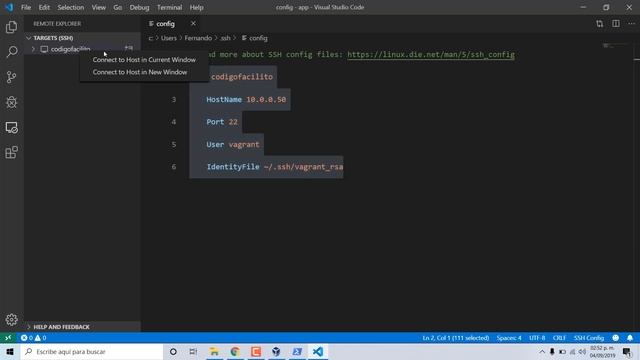
Task: Open the Extensions view in activity bar
Action: point(11,152)
